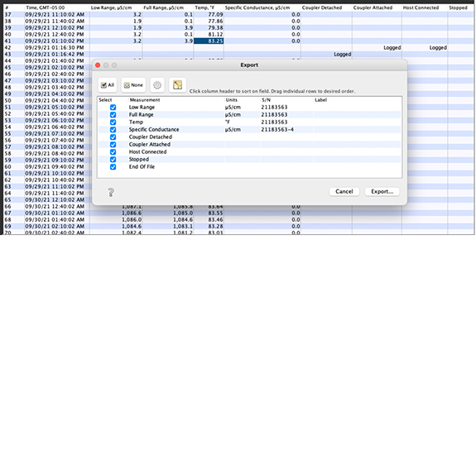Select row 37 timestamp 11:10:02 AM
This screenshot has width=476, height=476.
[x=55, y=15]
